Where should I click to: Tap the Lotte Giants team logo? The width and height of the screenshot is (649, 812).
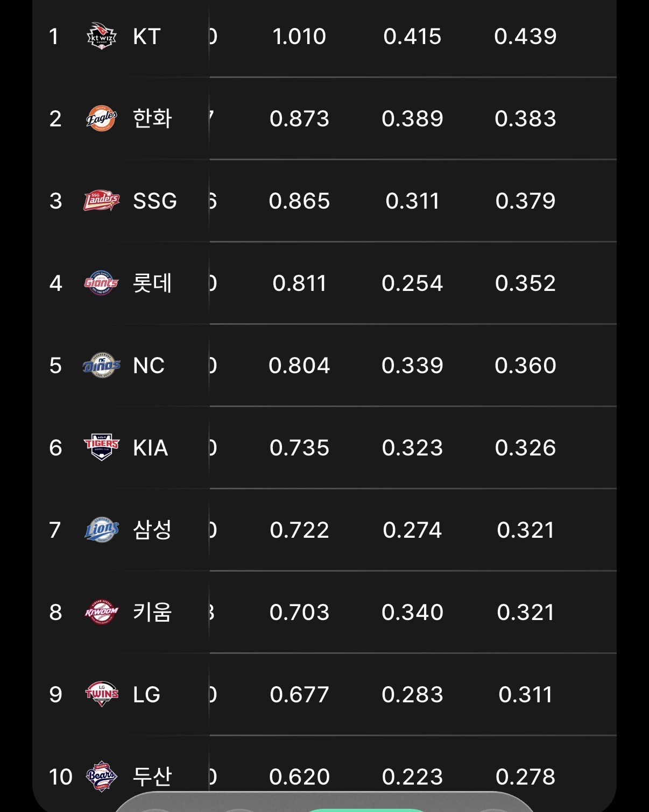coord(101,283)
